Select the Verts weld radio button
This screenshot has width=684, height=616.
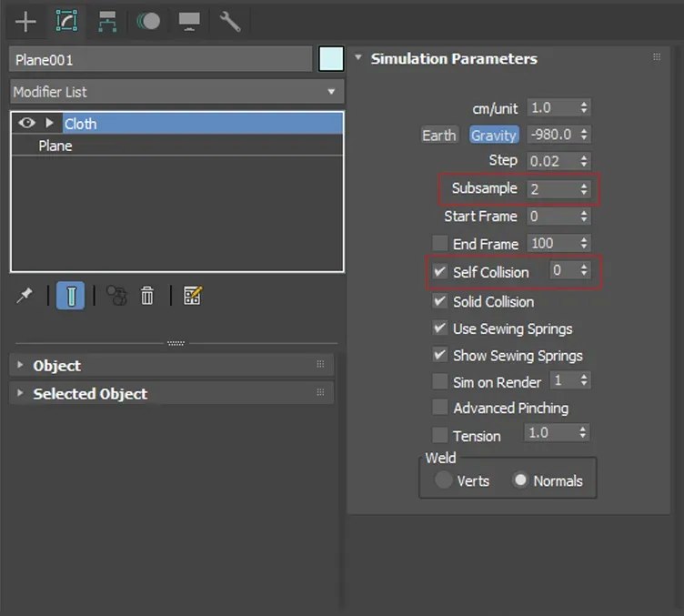(x=443, y=480)
